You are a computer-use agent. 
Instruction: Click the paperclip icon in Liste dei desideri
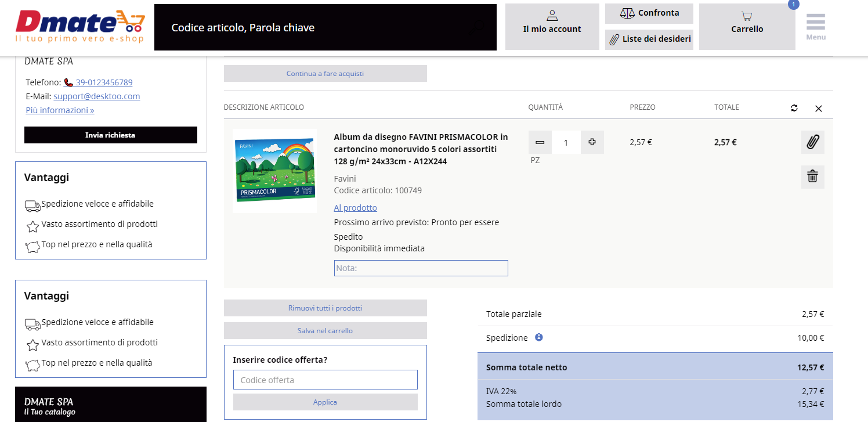(x=614, y=40)
